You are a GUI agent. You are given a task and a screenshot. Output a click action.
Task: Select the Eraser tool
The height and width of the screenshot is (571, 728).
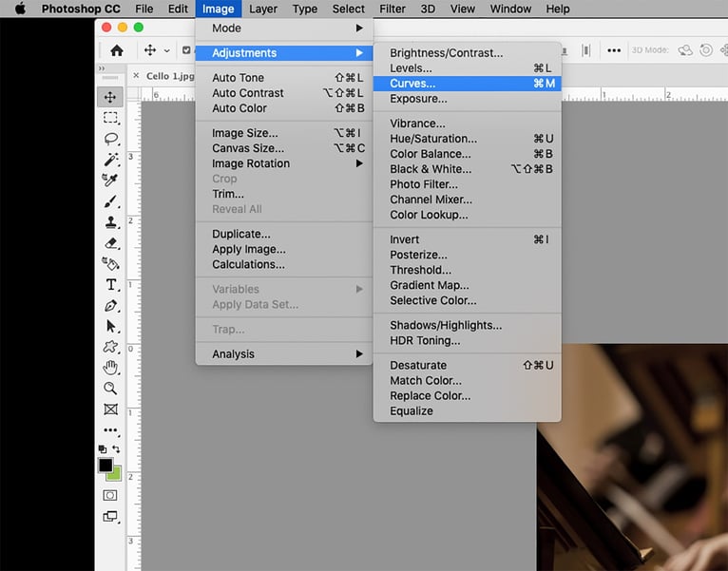111,243
